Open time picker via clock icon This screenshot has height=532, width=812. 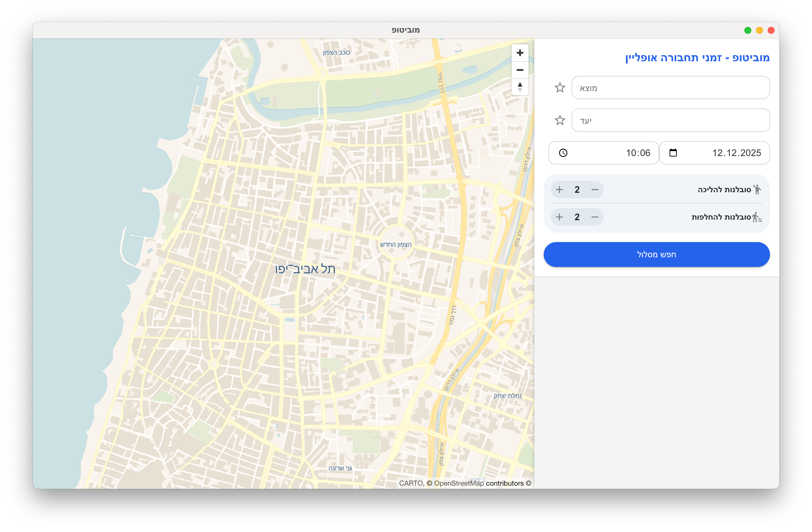pos(563,153)
